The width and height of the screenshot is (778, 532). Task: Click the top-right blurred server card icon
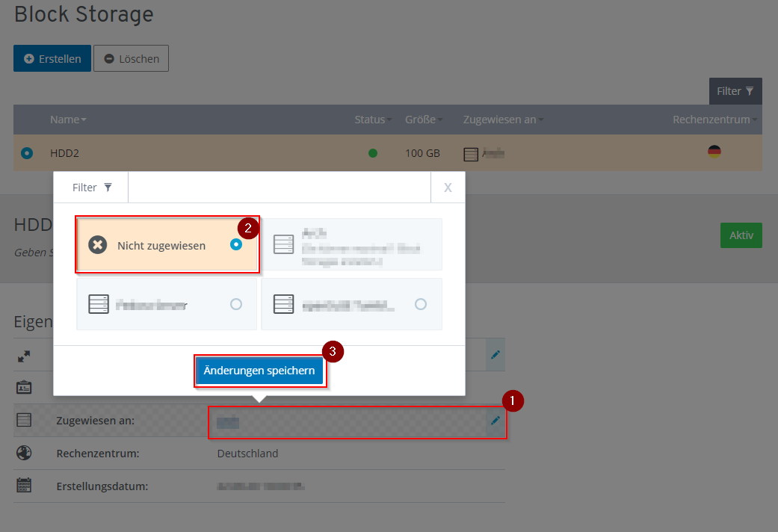click(x=284, y=244)
